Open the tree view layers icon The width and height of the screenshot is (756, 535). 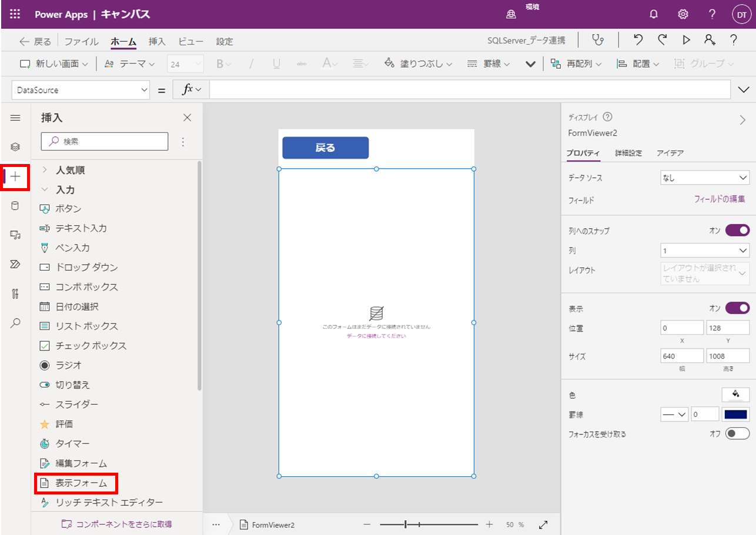(15, 147)
